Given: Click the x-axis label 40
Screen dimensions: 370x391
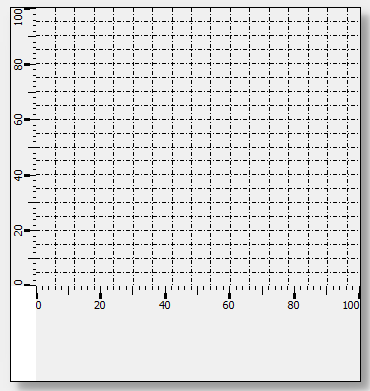Looking at the screenshot, I should pos(165,305).
